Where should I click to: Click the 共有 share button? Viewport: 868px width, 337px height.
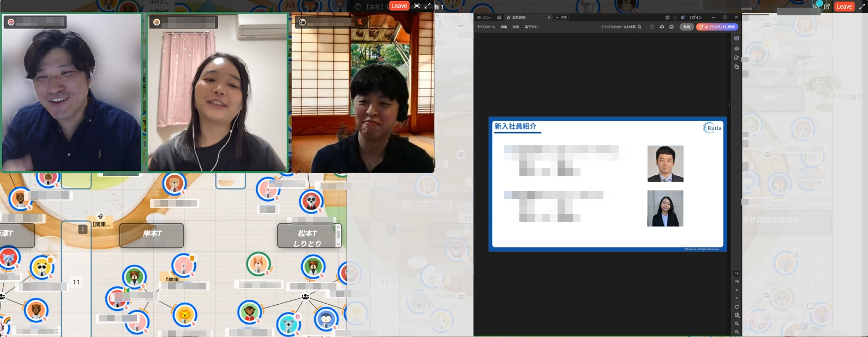pos(686,27)
